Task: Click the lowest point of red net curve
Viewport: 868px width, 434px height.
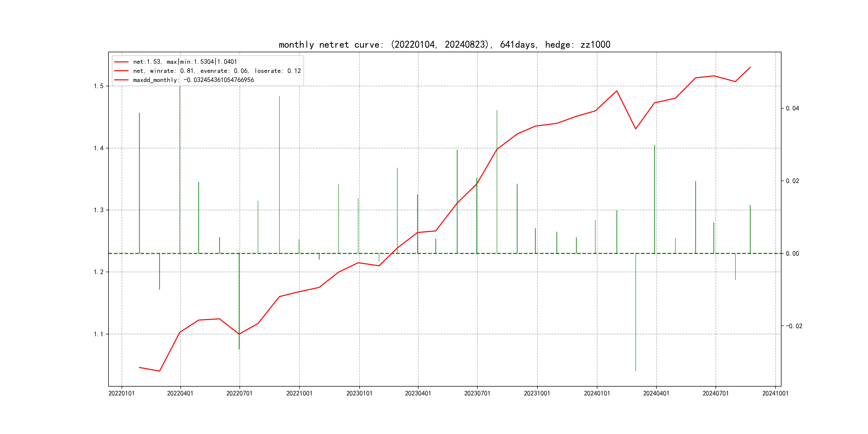Action: [159, 371]
